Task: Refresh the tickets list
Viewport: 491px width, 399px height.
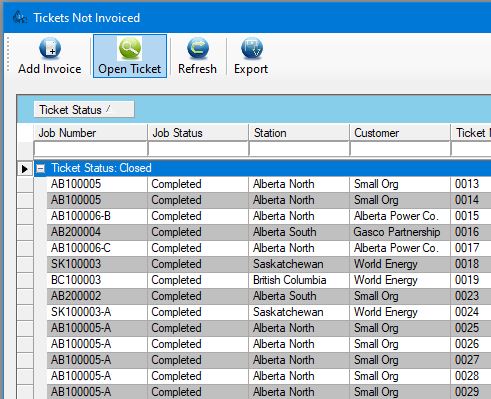Action: pos(197,56)
